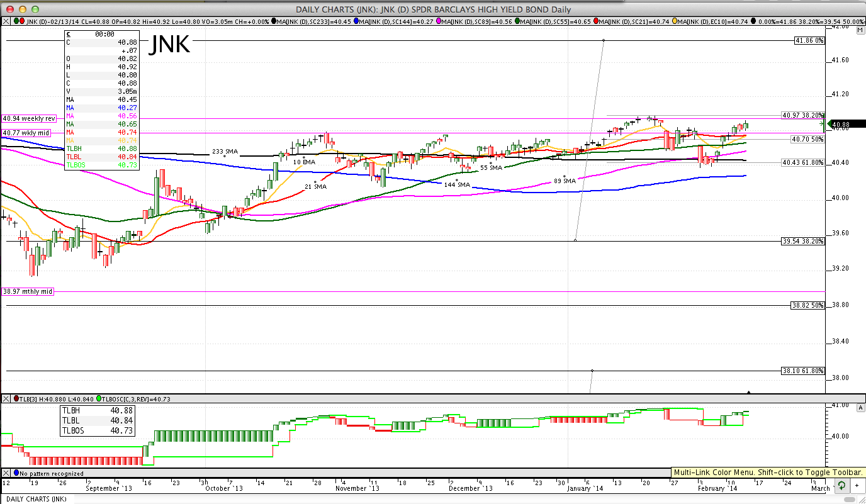Click the A button beside the TLB axis
This screenshot has width=866, height=504.
[860, 407]
